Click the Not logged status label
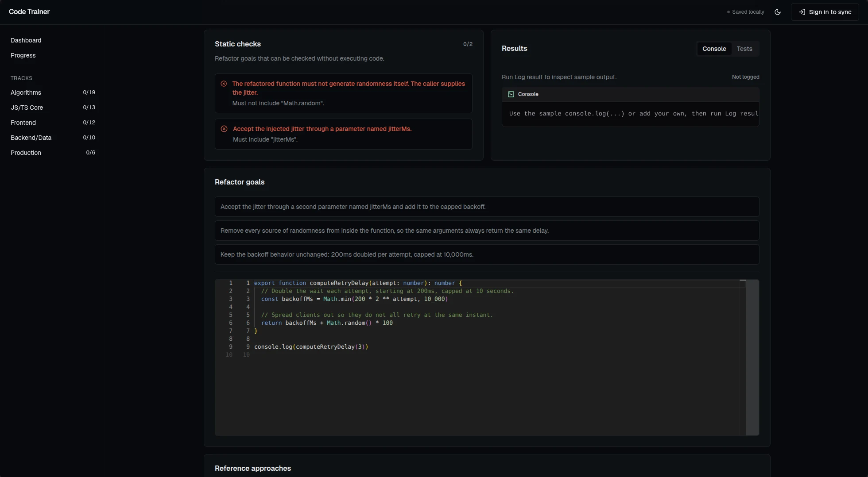 [x=745, y=77]
